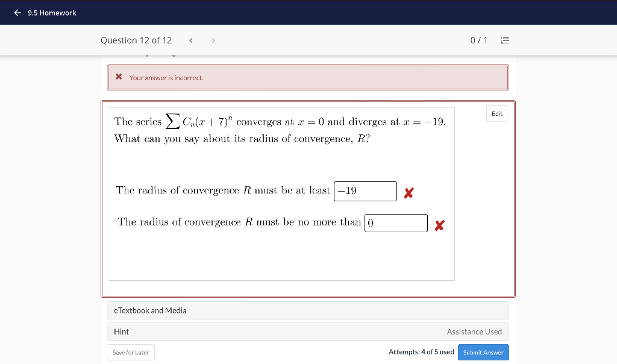
Task: Open the Assistance Used details
Action: click(475, 331)
